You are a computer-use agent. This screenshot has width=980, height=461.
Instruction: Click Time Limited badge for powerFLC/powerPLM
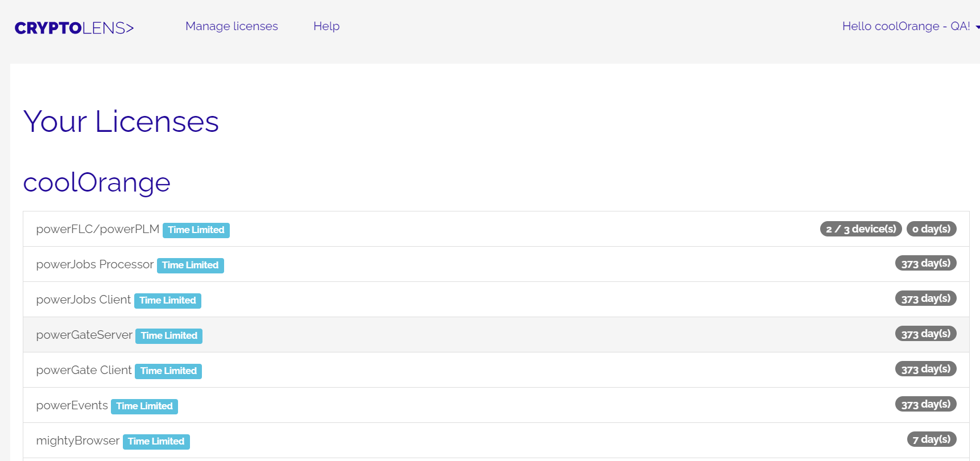[196, 230]
